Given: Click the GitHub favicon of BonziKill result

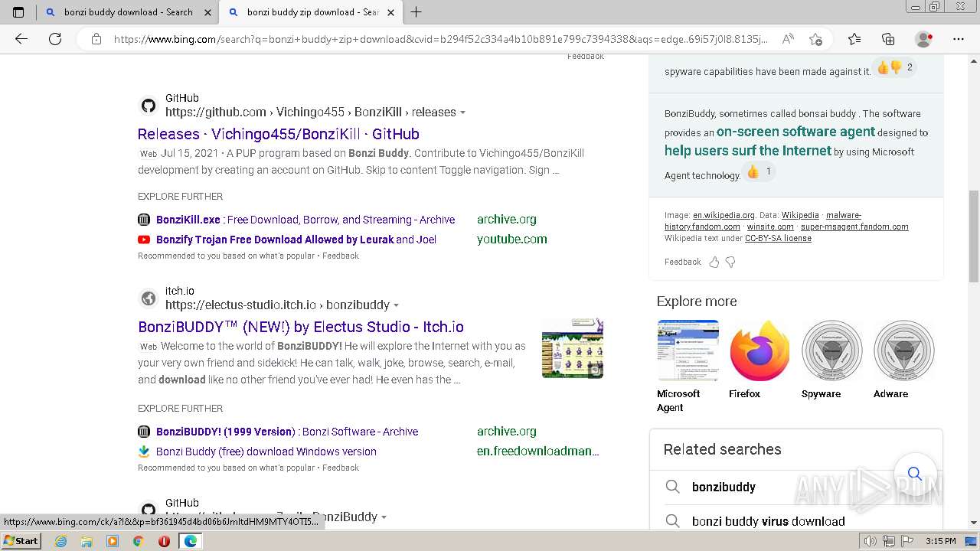Looking at the screenshot, I should [149, 106].
